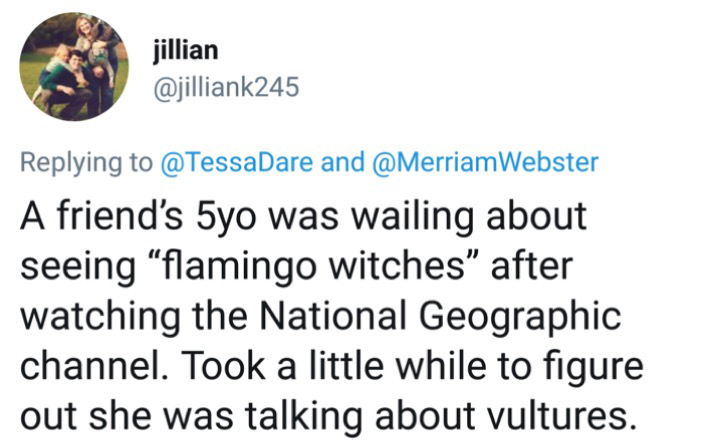Open jillian's profile picture
Image resolution: width=720 pixels, height=448 pixels.
coord(74,67)
